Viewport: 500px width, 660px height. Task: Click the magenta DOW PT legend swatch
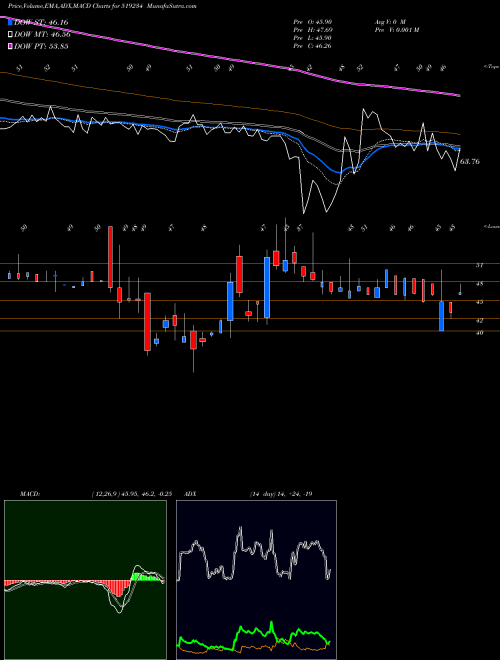click(x=10, y=46)
